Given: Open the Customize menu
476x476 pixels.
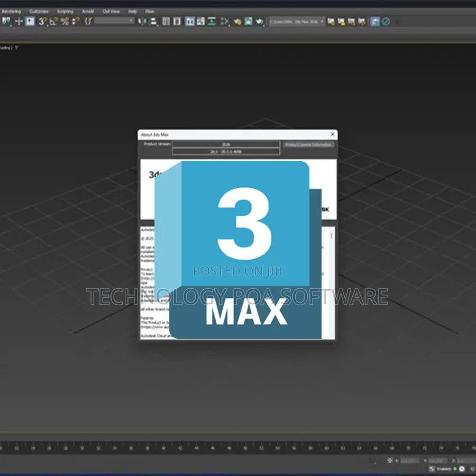Looking at the screenshot, I should (39, 12).
